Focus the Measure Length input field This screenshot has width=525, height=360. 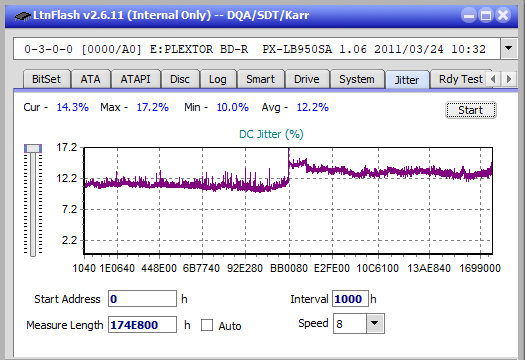pyautogui.click(x=142, y=325)
